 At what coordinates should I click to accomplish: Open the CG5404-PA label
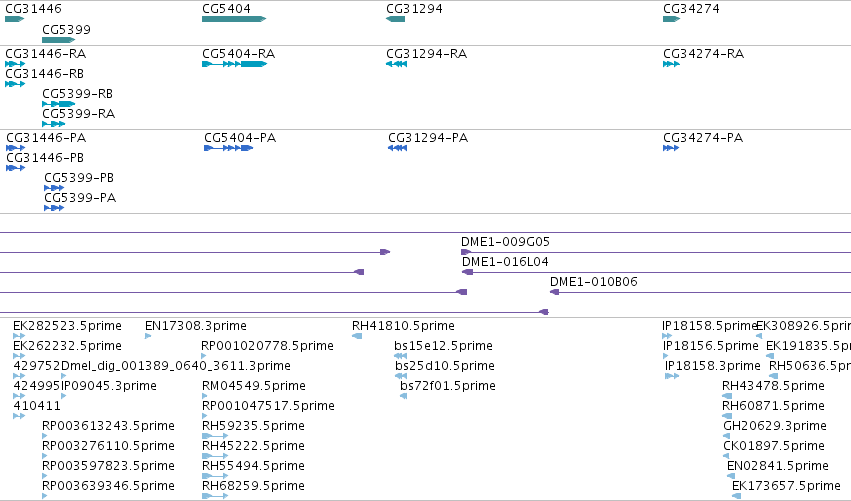(x=240, y=138)
